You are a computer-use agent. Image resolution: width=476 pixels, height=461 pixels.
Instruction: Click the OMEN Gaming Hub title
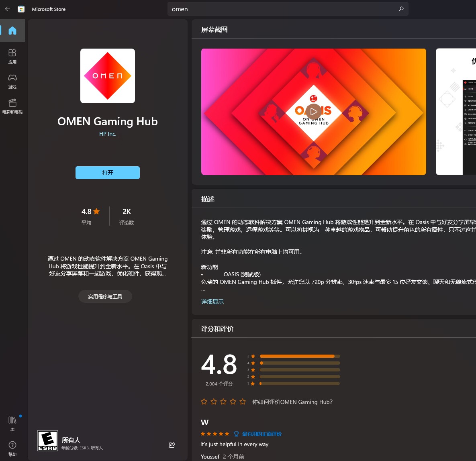(x=108, y=121)
